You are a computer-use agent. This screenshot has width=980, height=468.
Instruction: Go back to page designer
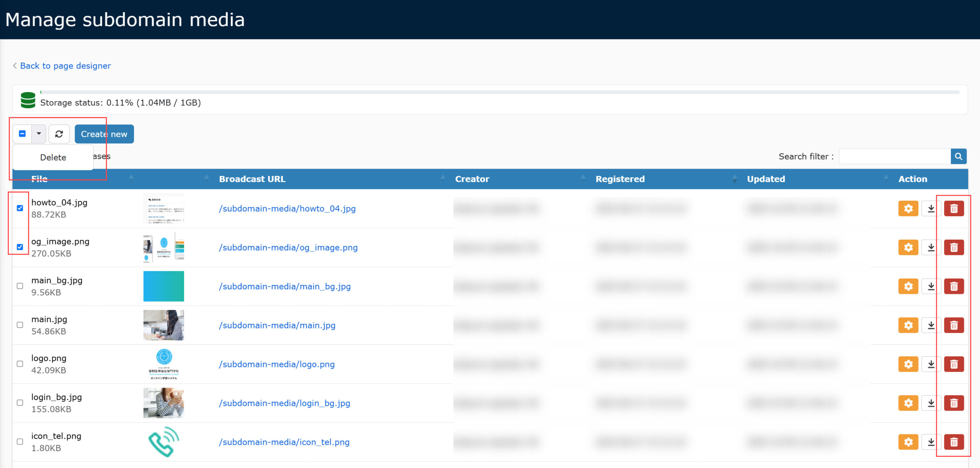[x=65, y=66]
